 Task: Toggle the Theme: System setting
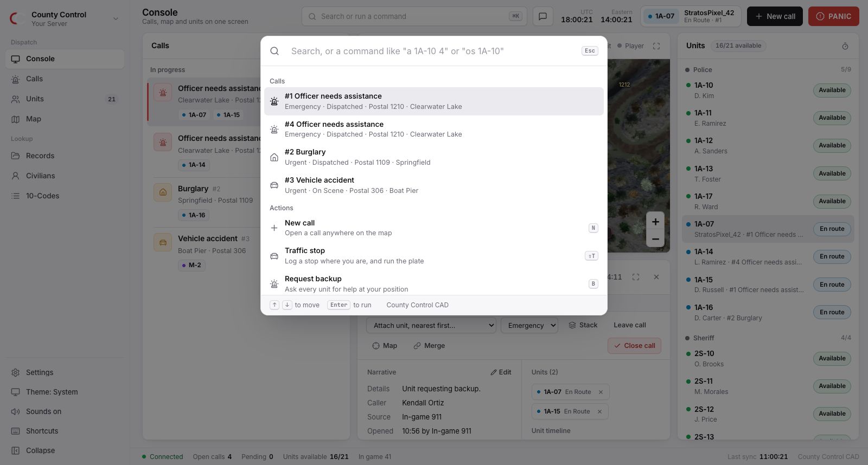coord(65,392)
